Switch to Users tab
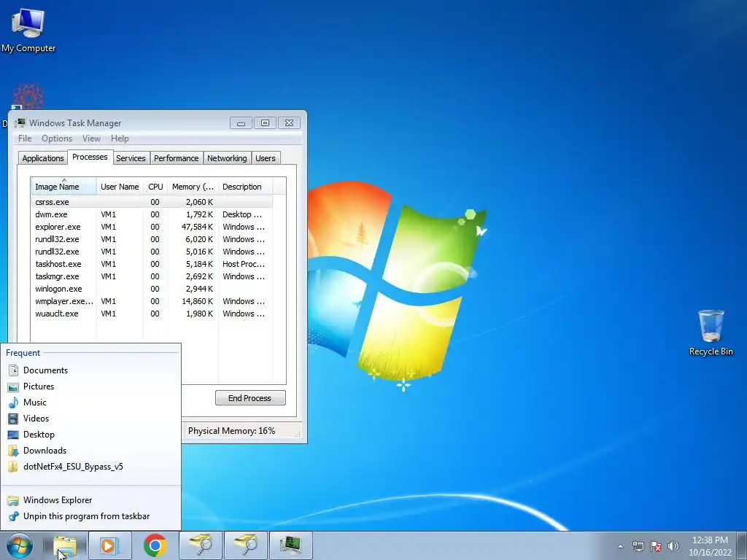This screenshot has width=747, height=560. tap(266, 158)
